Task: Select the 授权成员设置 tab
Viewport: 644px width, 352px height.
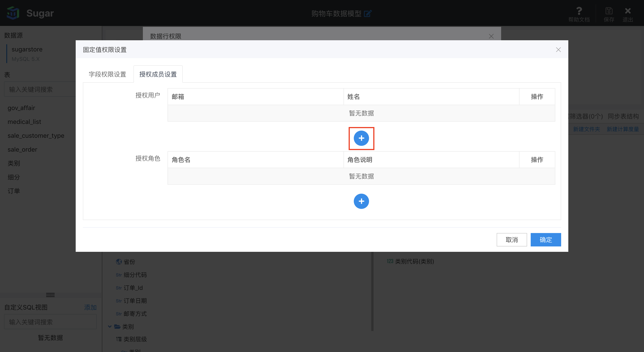Action: [158, 74]
